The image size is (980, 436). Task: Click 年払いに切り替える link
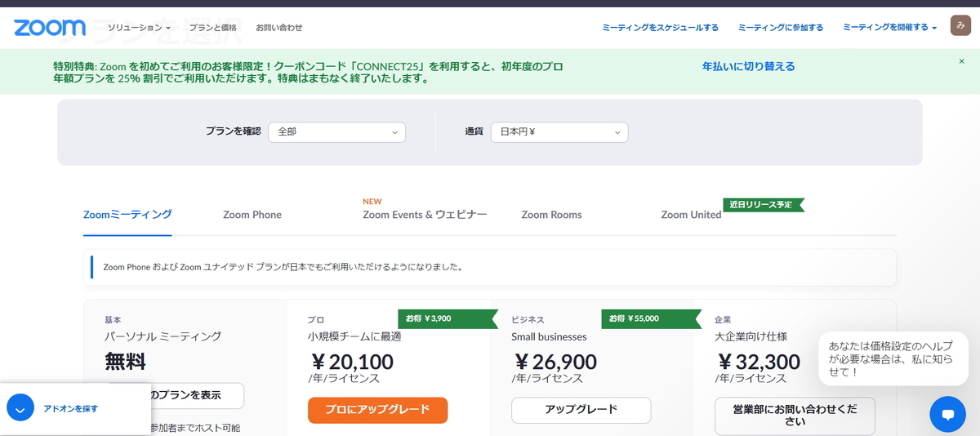[x=748, y=67]
